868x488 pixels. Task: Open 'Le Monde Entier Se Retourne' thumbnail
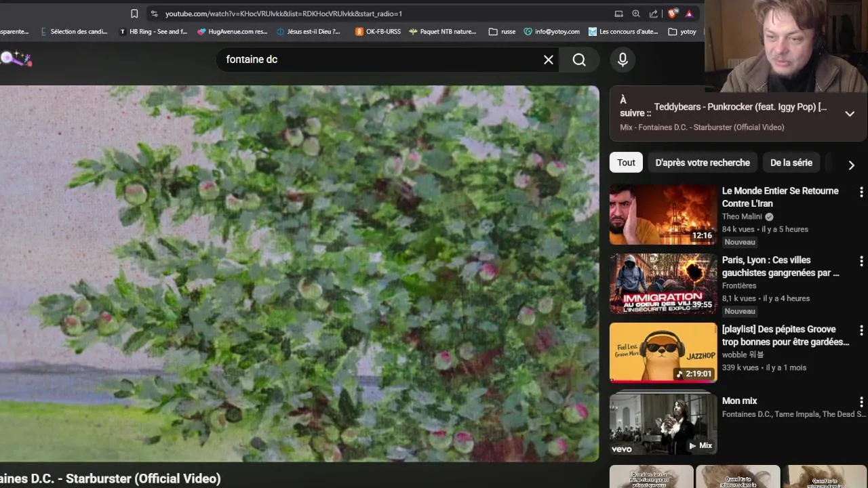pyautogui.click(x=663, y=214)
